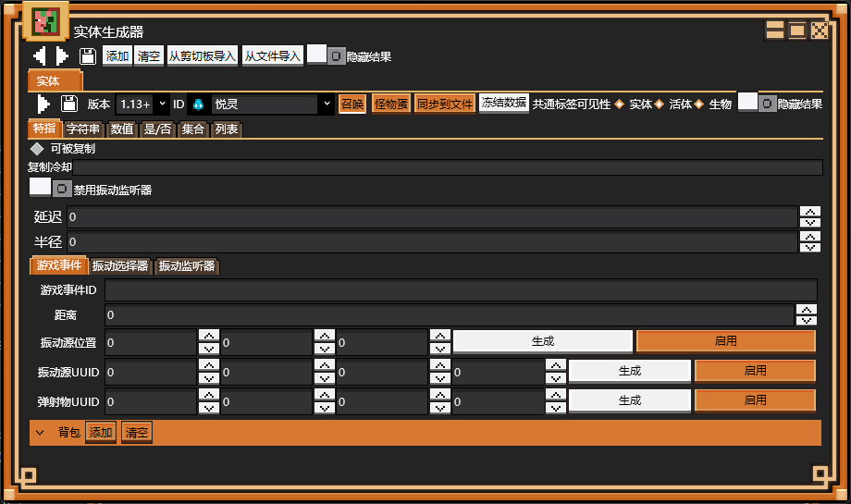851x504 pixels.
Task: Open the 游戏事件 tab
Action: 58,265
